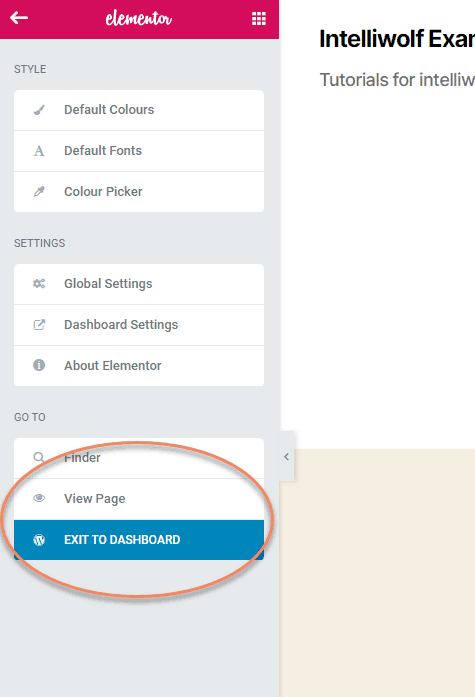This screenshot has width=475, height=697.
Task: Click the eyedropper Colour Picker icon
Action: click(39, 192)
